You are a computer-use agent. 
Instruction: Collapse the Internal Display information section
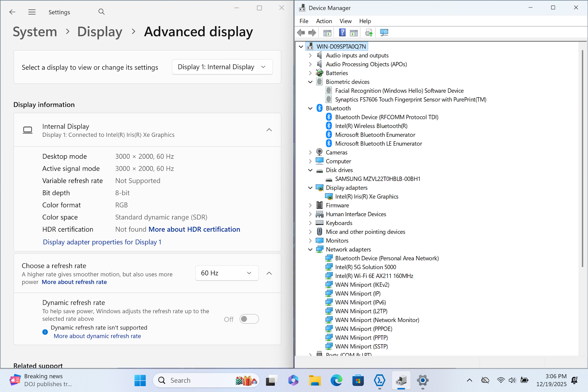pyautogui.click(x=269, y=130)
